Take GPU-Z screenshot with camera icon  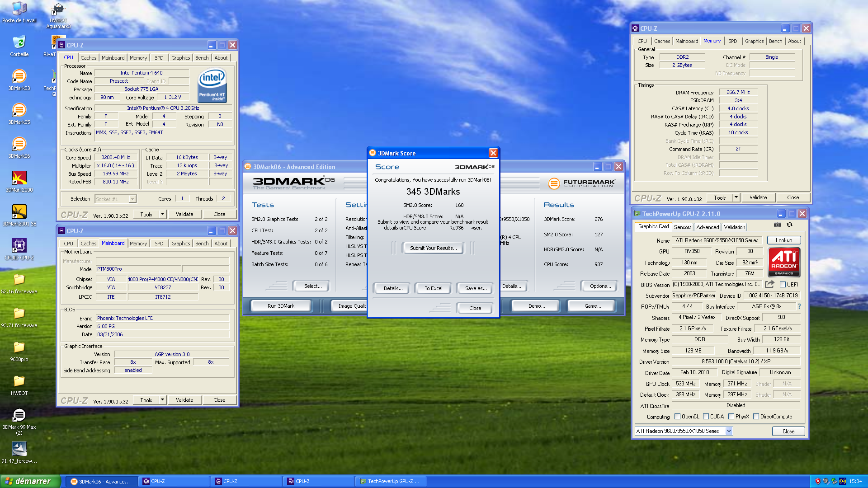click(777, 225)
